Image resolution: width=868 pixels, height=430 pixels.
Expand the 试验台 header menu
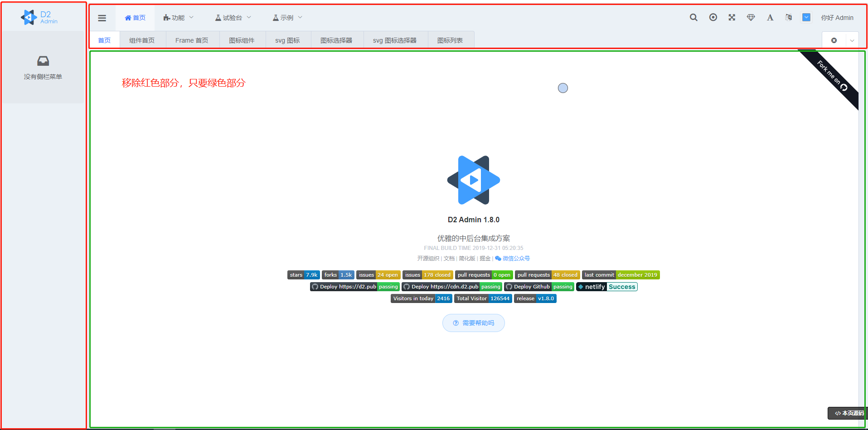coord(233,18)
